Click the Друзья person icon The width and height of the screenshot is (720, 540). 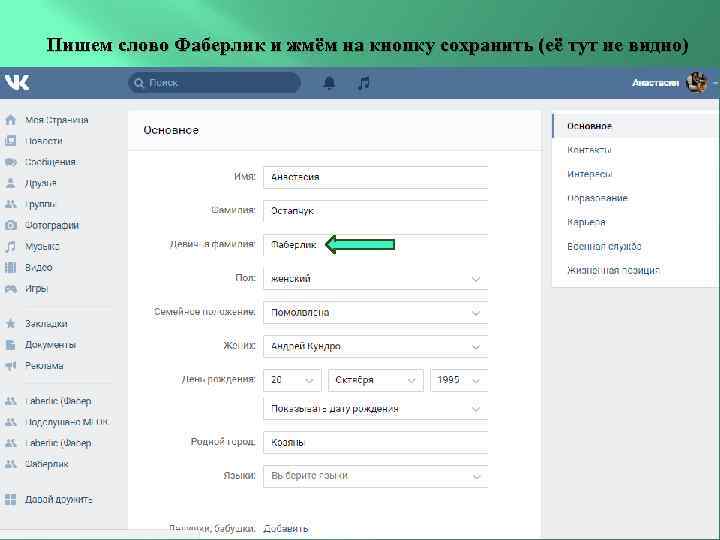[x=11, y=183]
